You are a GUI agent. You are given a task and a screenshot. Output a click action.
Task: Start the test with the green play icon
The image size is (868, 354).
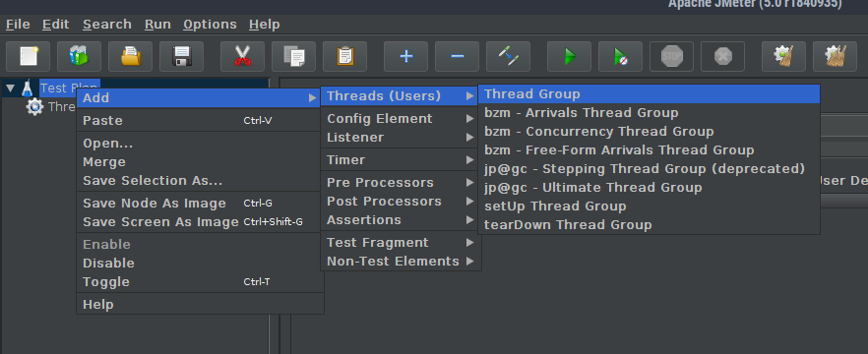point(569,56)
